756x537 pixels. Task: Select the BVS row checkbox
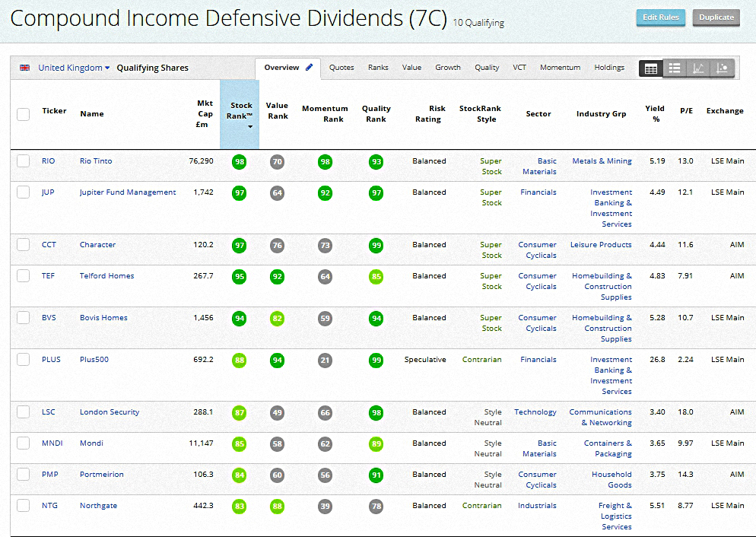(23, 318)
